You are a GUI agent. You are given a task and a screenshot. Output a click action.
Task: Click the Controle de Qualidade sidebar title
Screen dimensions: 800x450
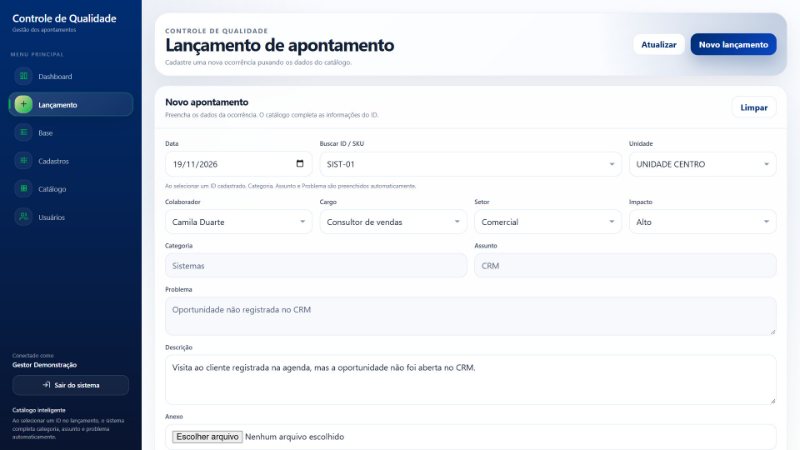pyautogui.click(x=64, y=18)
